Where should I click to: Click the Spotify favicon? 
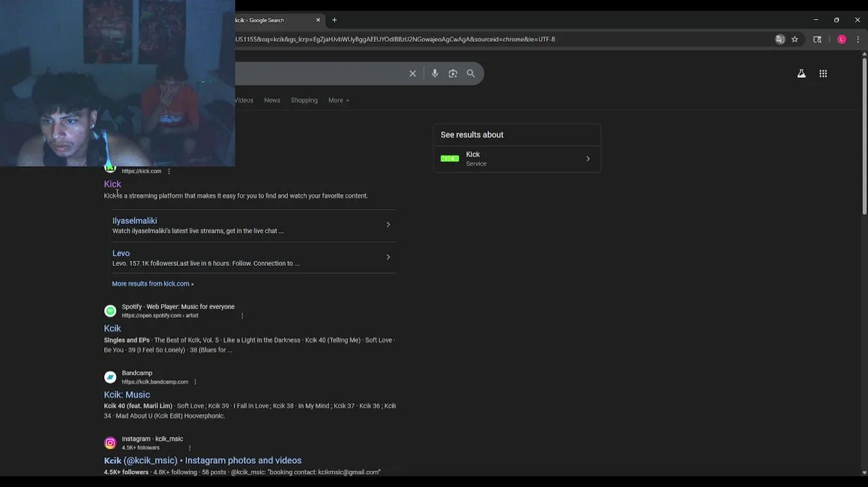pyautogui.click(x=110, y=311)
